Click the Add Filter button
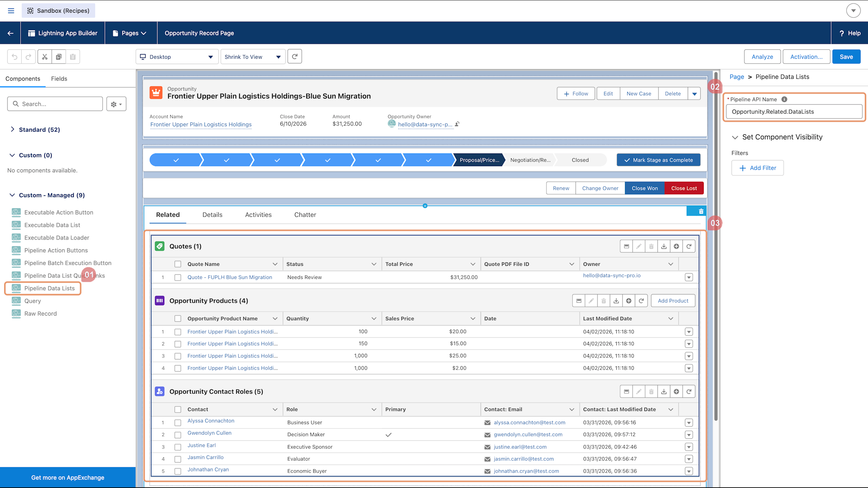Viewport: 868px width, 488px height. (x=757, y=168)
